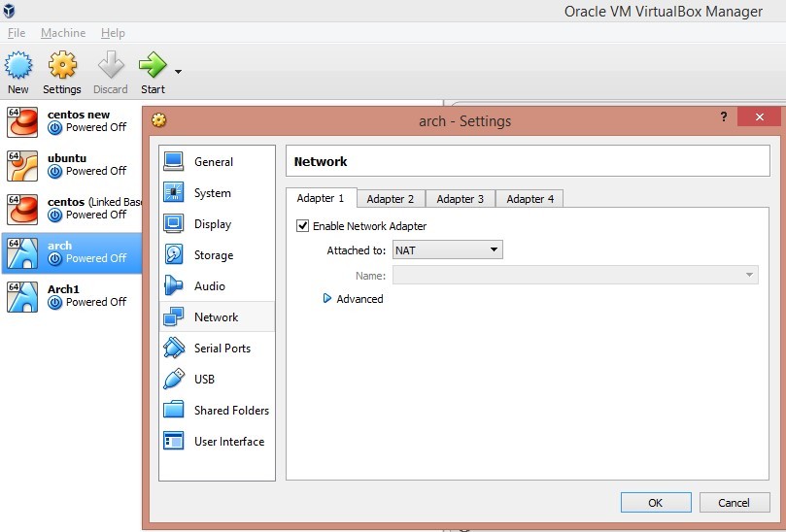Open the Help menu

coord(113,33)
